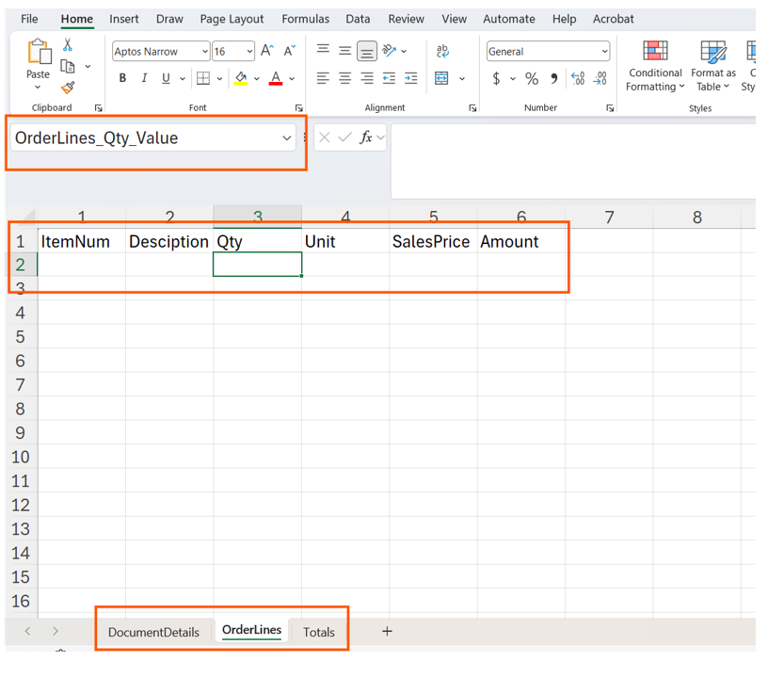This screenshot has width=784, height=677.
Task: Apply red font color
Action: click(x=276, y=78)
